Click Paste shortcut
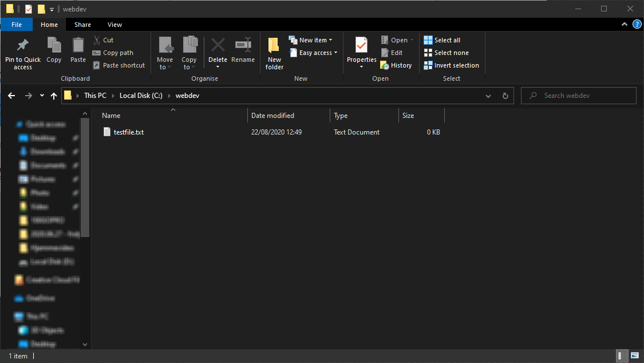The width and height of the screenshot is (644, 363). coord(118,65)
